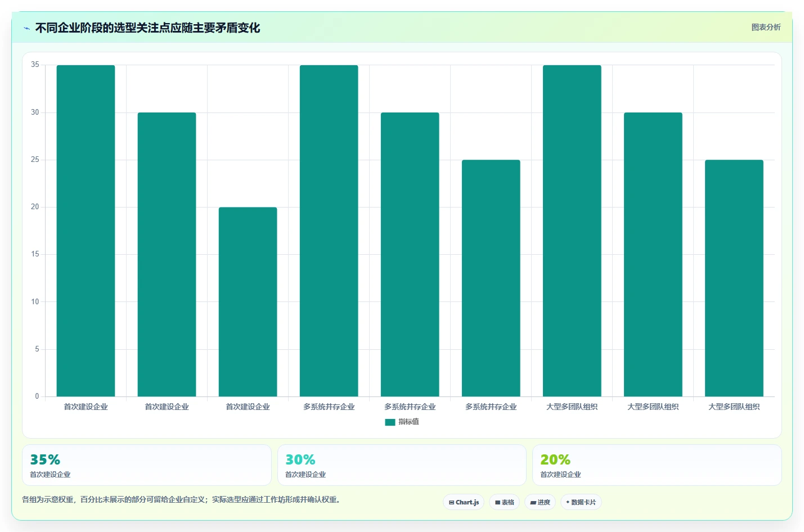Toggle the teal legend swatch for 指标值
804x532 pixels.
390,422
